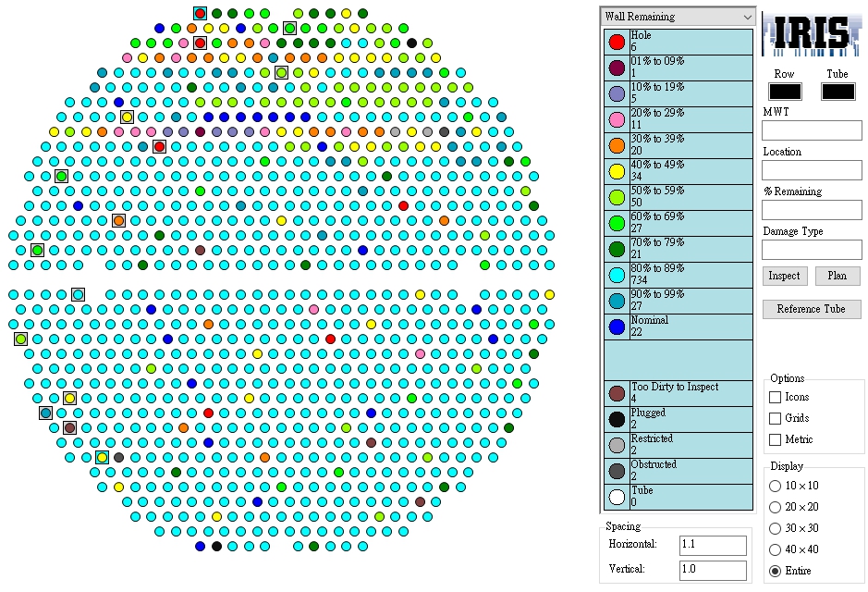Select the Entire display option
This screenshot has height=592, width=868.
point(775,571)
